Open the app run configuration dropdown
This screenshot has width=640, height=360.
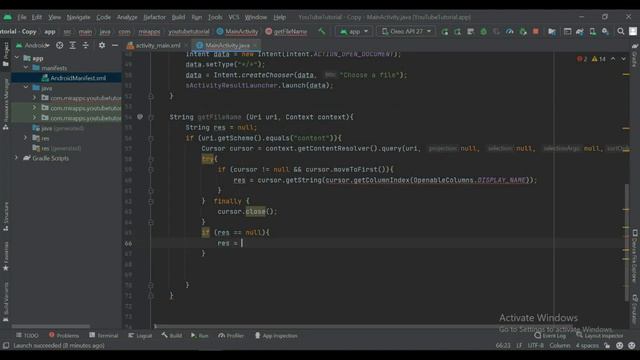point(354,31)
